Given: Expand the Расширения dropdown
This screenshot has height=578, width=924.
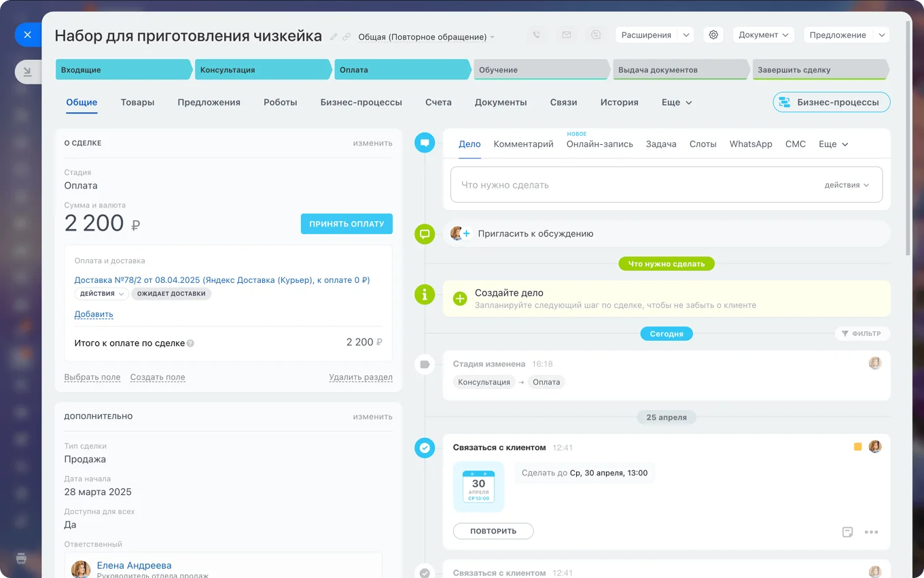Looking at the screenshot, I should click(x=686, y=35).
